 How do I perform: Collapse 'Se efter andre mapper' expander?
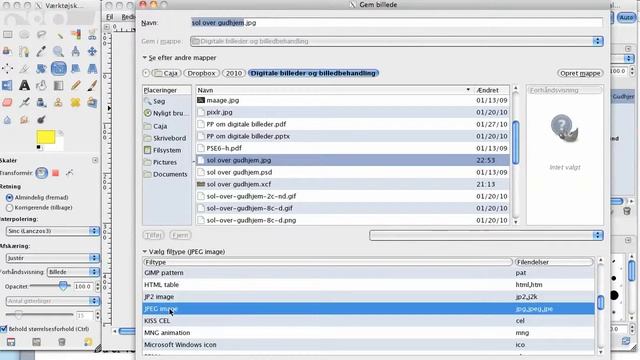(x=144, y=58)
